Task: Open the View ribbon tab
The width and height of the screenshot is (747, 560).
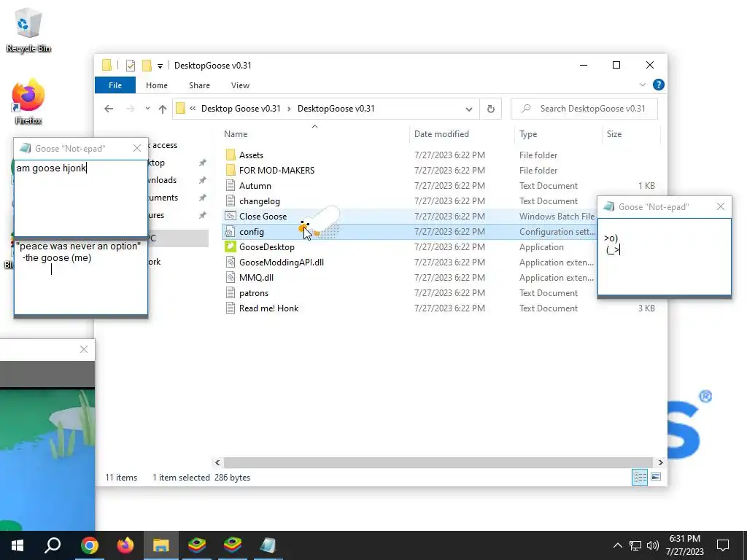Action: point(240,85)
